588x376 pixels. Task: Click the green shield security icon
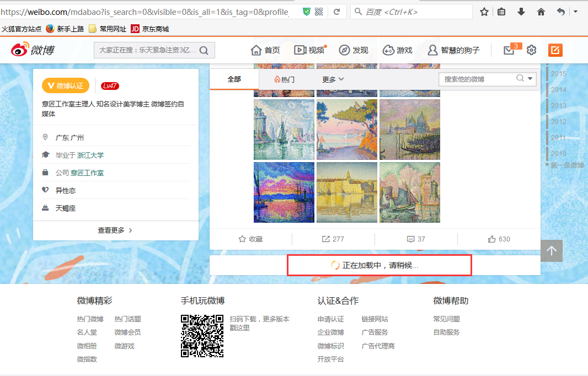point(307,12)
